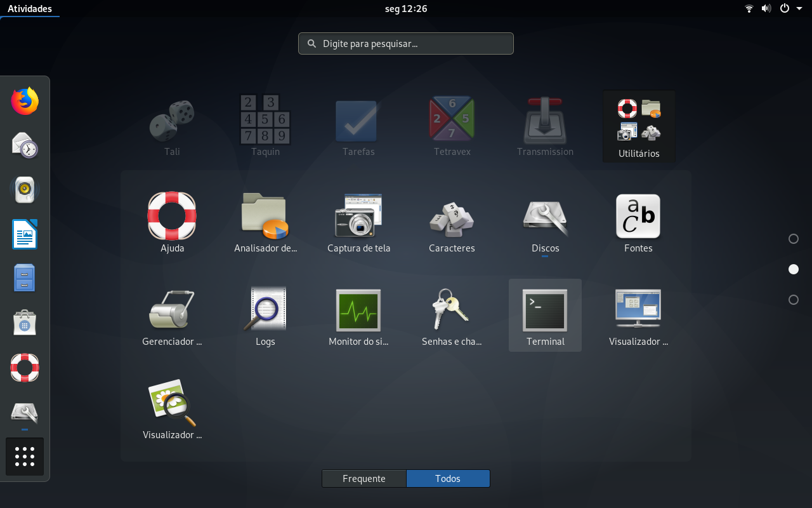
Task: Switch to the Frequente tab
Action: click(x=364, y=479)
